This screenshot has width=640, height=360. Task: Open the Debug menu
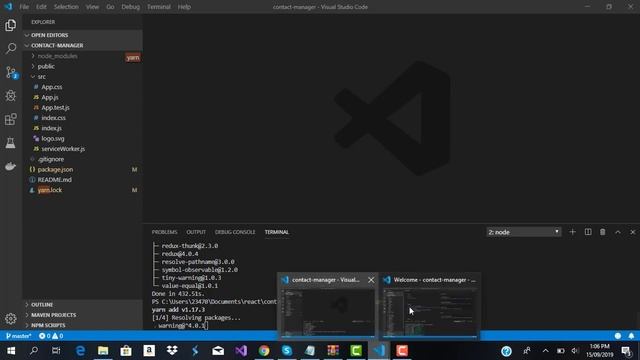[131, 7]
